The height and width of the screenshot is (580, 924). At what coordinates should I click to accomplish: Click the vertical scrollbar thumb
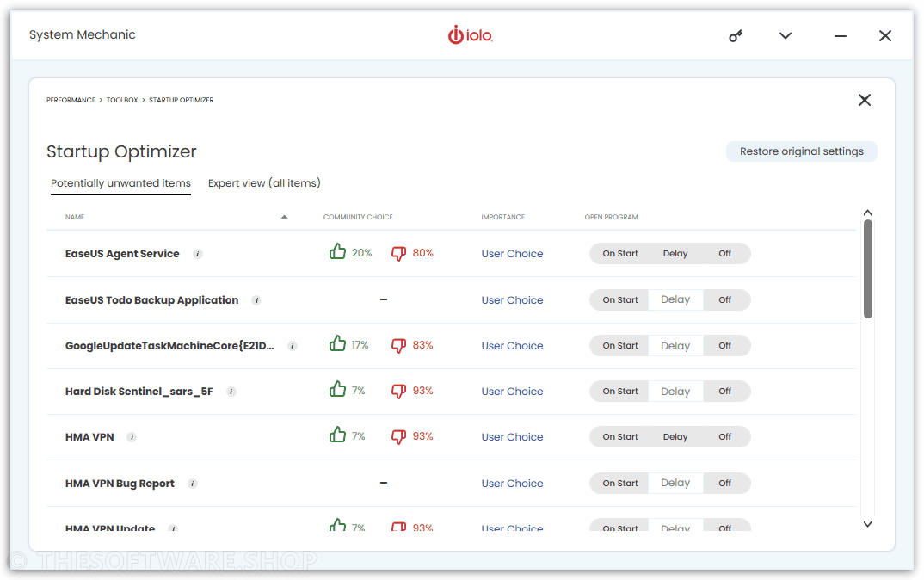867,268
